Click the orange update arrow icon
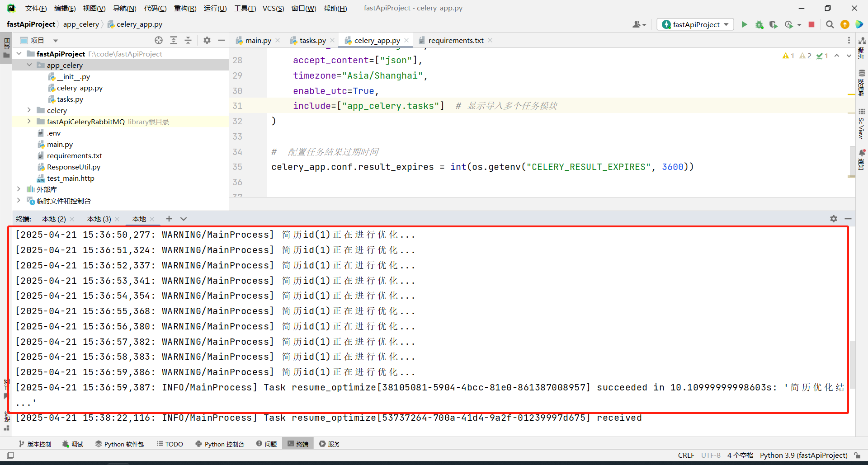Image resolution: width=868 pixels, height=465 pixels. click(x=845, y=24)
